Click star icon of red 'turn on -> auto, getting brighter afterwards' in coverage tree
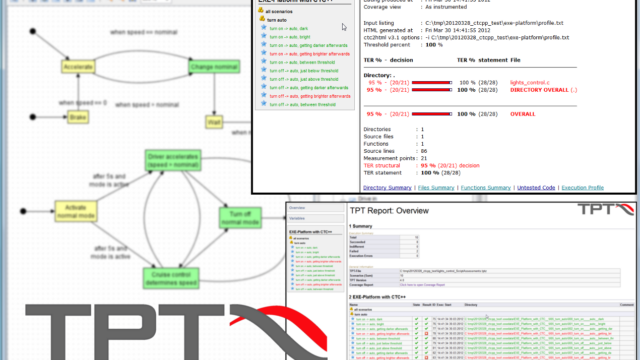This screenshot has height=360, width=640. [x=264, y=53]
